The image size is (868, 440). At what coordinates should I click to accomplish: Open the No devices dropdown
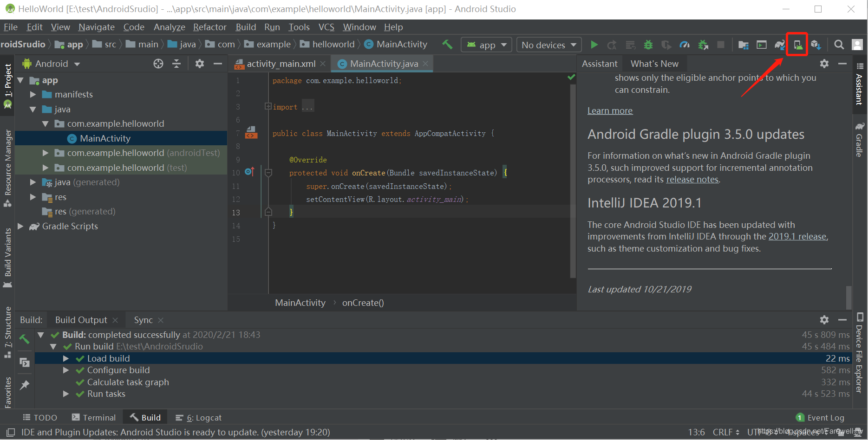549,45
